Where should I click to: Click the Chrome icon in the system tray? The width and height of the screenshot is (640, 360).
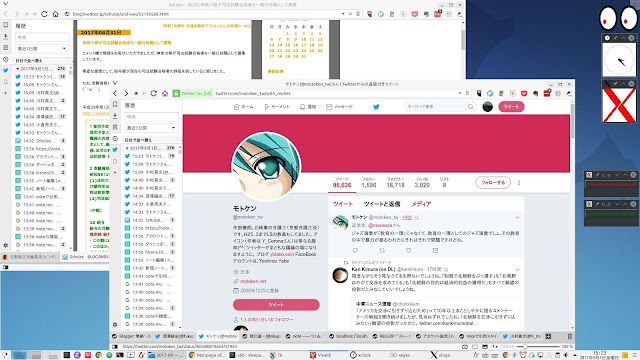pos(505,355)
